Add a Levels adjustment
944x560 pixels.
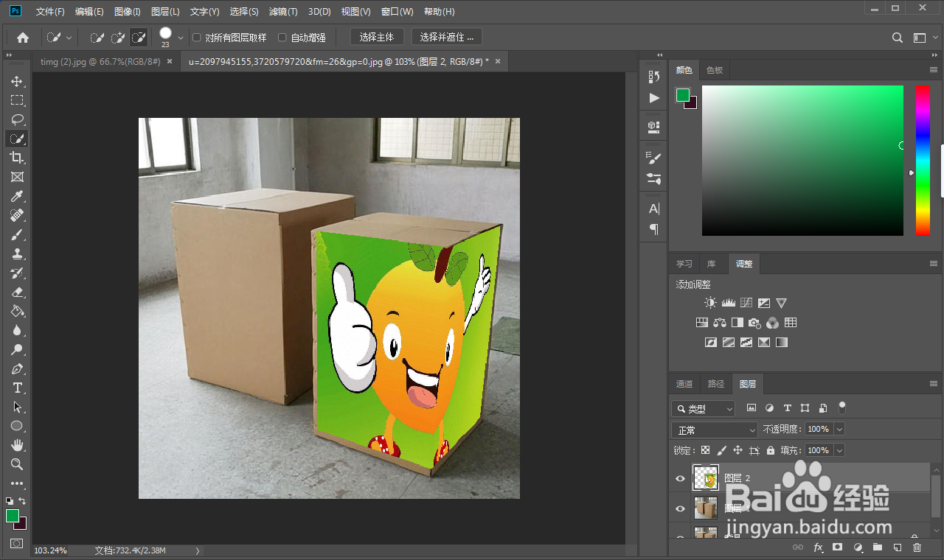tap(729, 303)
